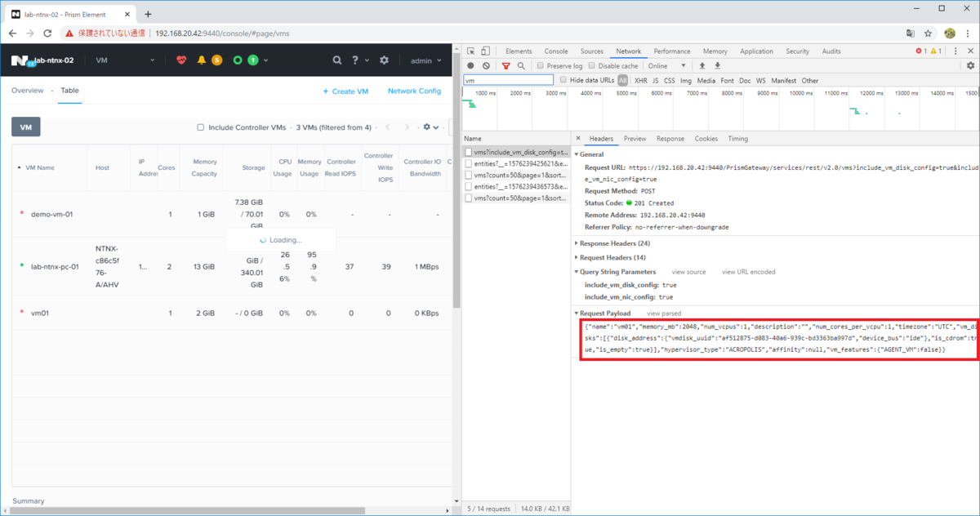Activate the DevTools inspect element tool
Image resolution: width=980 pixels, height=516 pixels.
coord(470,51)
